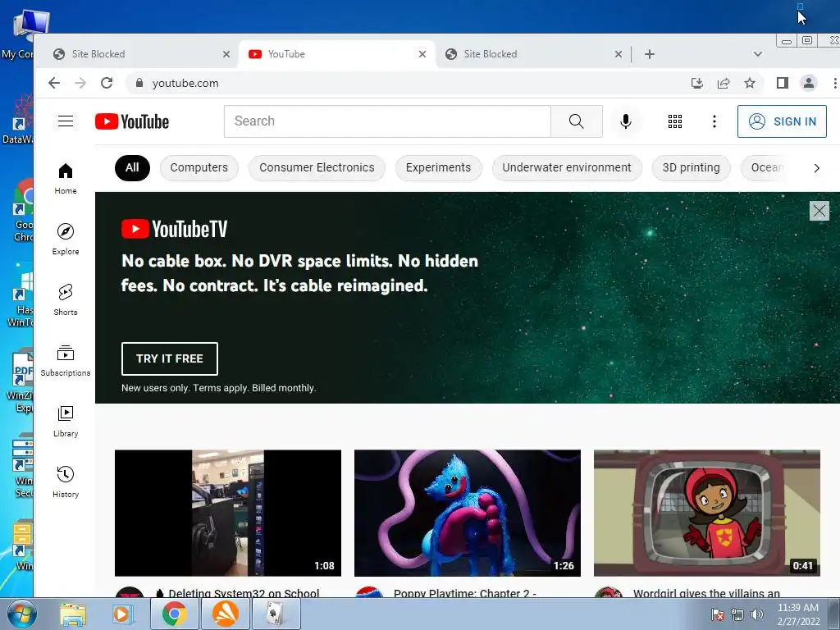Open Chrome profile avatar
Viewport: 840px width, 630px height.
(x=808, y=83)
